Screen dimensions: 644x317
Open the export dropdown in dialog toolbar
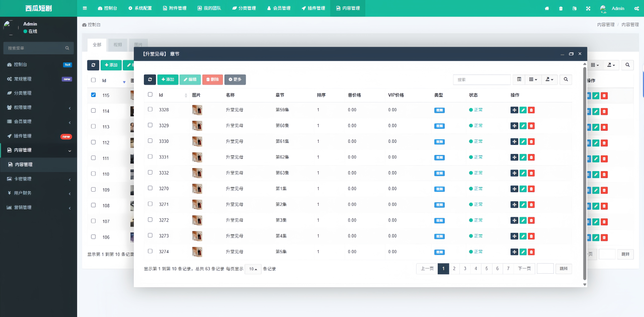(x=549, y=80)
